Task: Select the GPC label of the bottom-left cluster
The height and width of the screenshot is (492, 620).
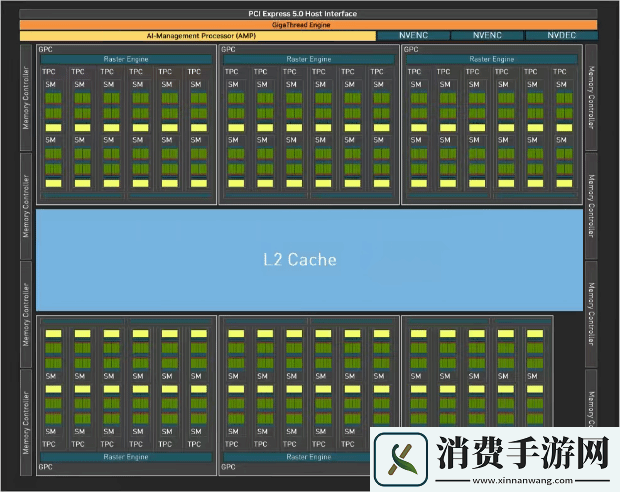Action: (x=46, y=467)
